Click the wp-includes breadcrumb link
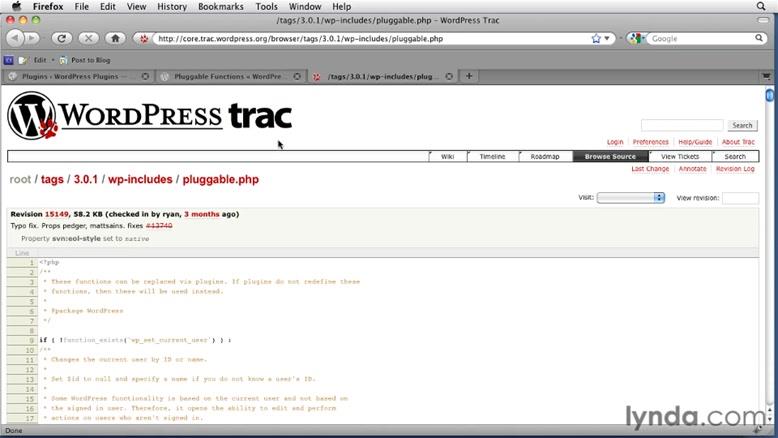 point(140,179)
